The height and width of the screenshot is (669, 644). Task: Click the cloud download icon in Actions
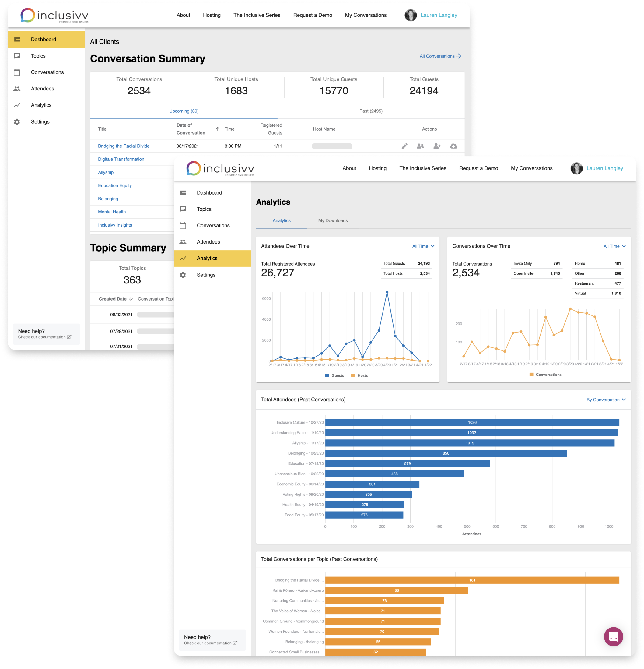pos(453,146)
